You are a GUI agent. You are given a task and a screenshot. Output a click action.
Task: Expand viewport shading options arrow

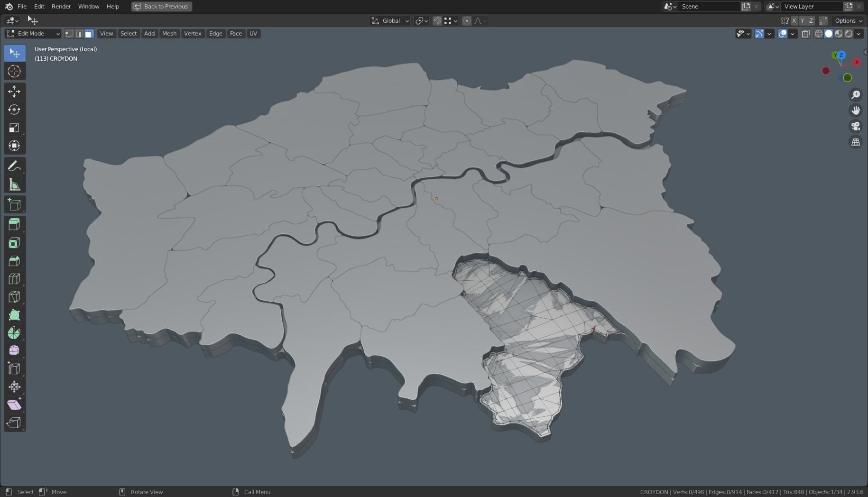(x=859, y=34)
